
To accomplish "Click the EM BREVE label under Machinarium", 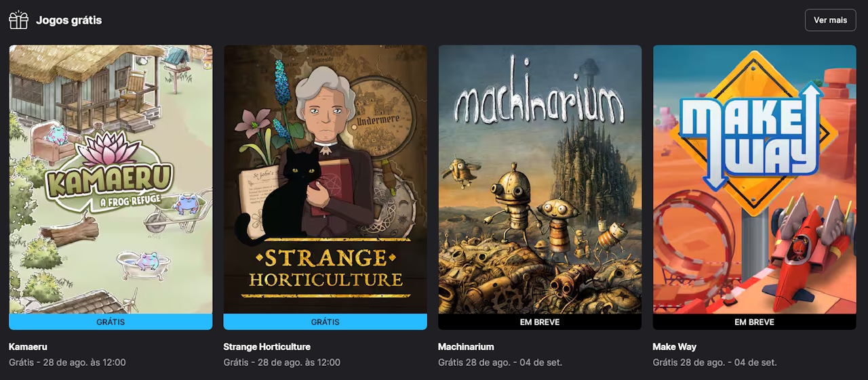I will (x=540, y=322).
